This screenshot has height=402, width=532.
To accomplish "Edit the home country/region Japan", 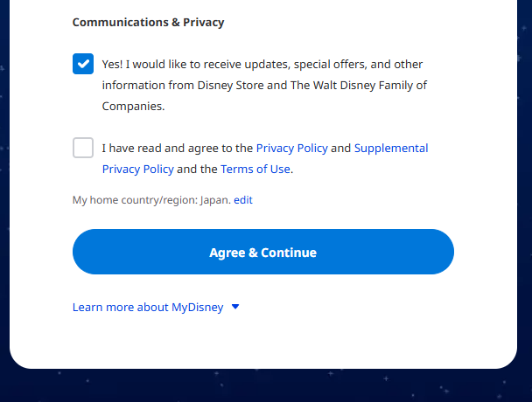I will coord(243,200).
